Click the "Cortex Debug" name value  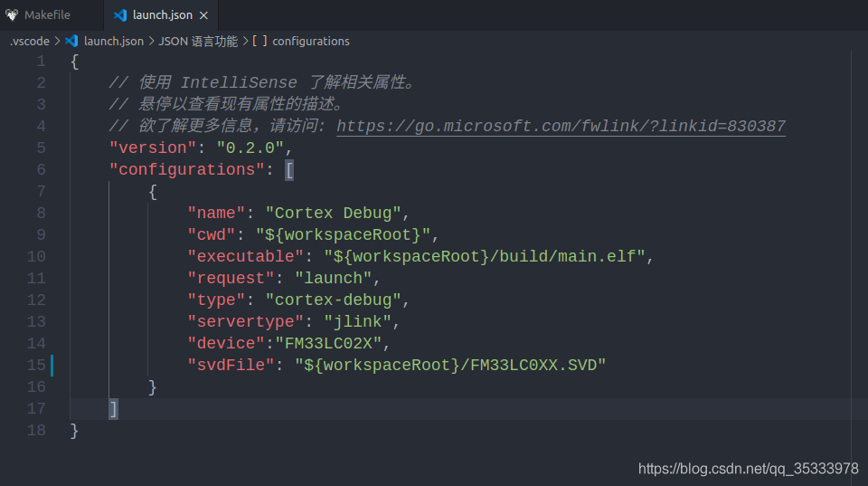point(334,214)
